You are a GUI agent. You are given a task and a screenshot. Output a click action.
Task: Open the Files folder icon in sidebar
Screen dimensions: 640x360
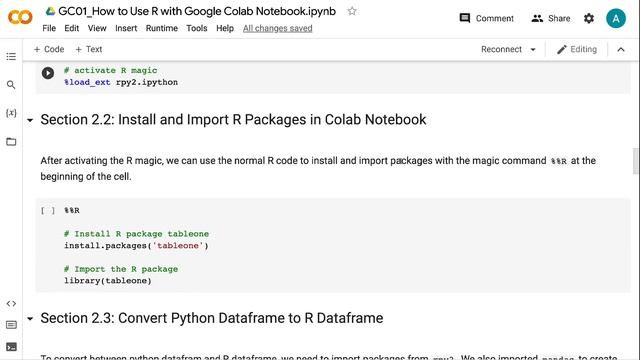[x=11, y=142]
